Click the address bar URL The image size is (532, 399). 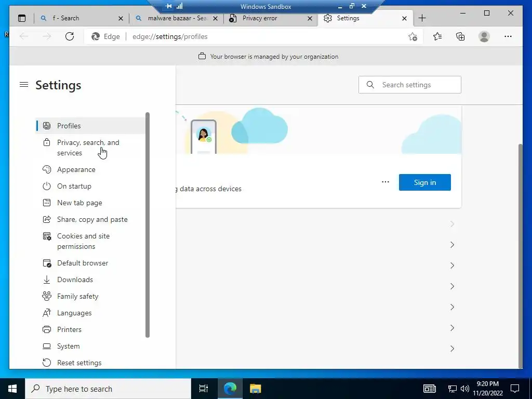[170, 37]
